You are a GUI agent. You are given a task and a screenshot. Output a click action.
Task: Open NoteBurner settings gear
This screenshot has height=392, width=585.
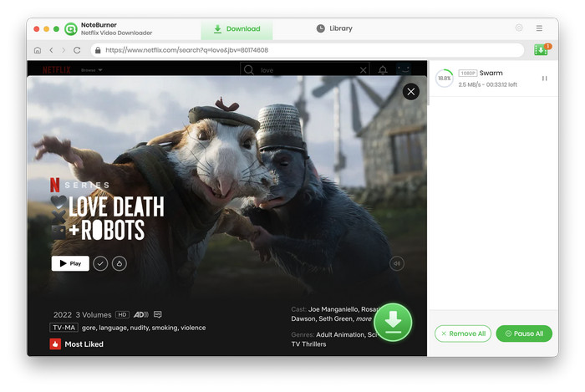pyautogui.click(x=519, y=28)
